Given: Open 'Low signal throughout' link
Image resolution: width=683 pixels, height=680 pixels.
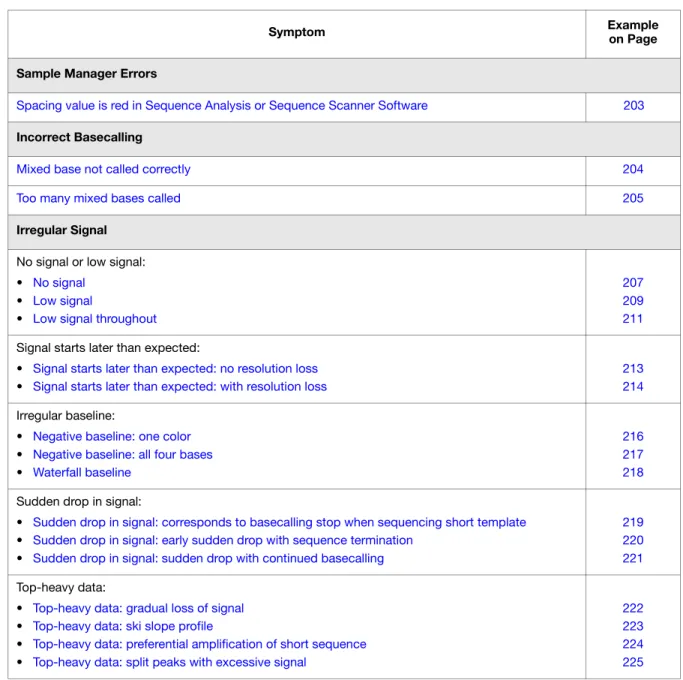Looking at the screenshot, I should click(95, 319).
